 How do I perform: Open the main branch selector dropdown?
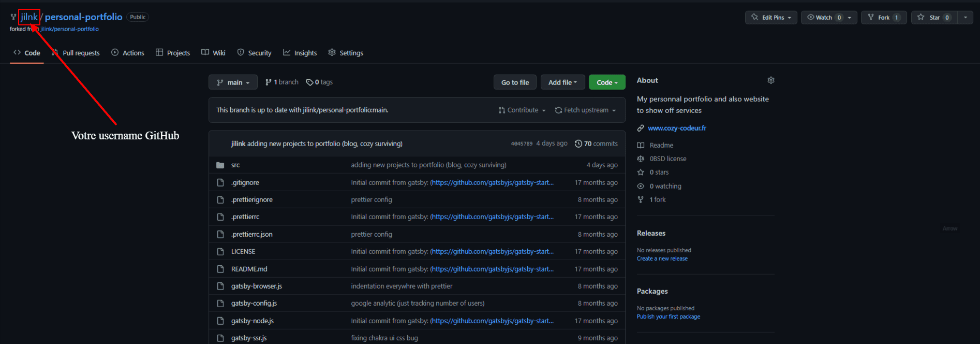[233, 82]
